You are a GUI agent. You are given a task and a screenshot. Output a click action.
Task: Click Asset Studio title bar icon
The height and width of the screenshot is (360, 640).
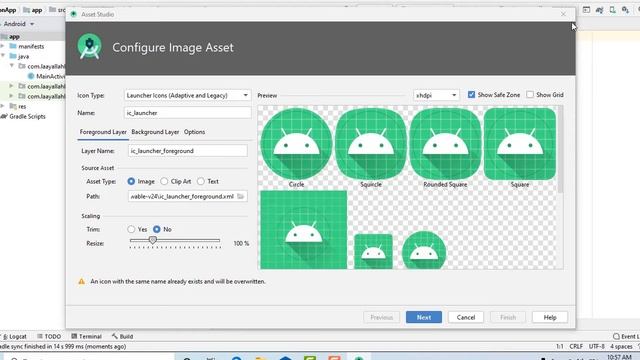pos(74,14)
